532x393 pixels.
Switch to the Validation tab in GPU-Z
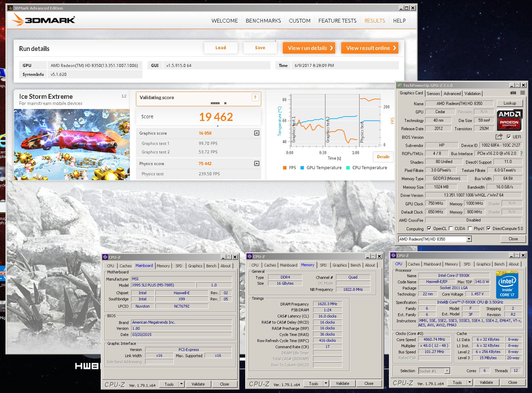point(472,93)
